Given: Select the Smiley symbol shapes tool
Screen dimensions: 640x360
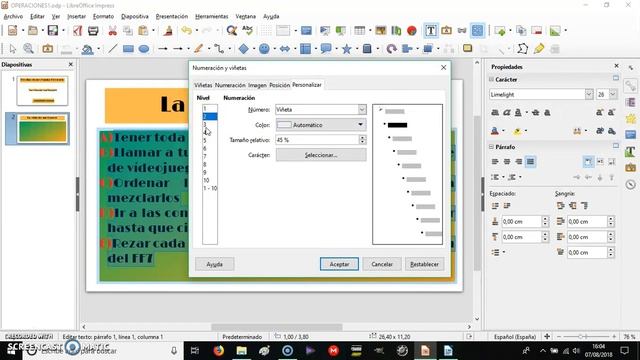Looking at the screenshot, I should [264, 49].
